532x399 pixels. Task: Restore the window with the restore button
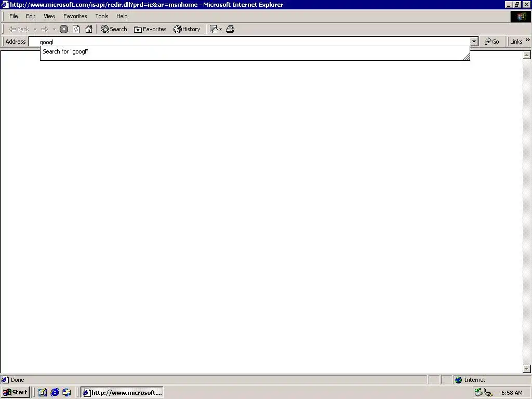click(x=517, y=4)
